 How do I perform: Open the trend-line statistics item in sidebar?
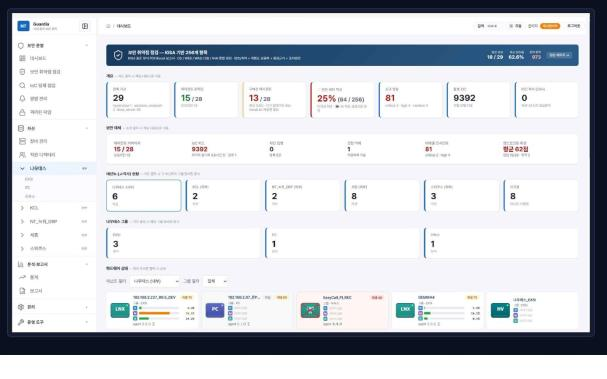click(x=22, y=277)
